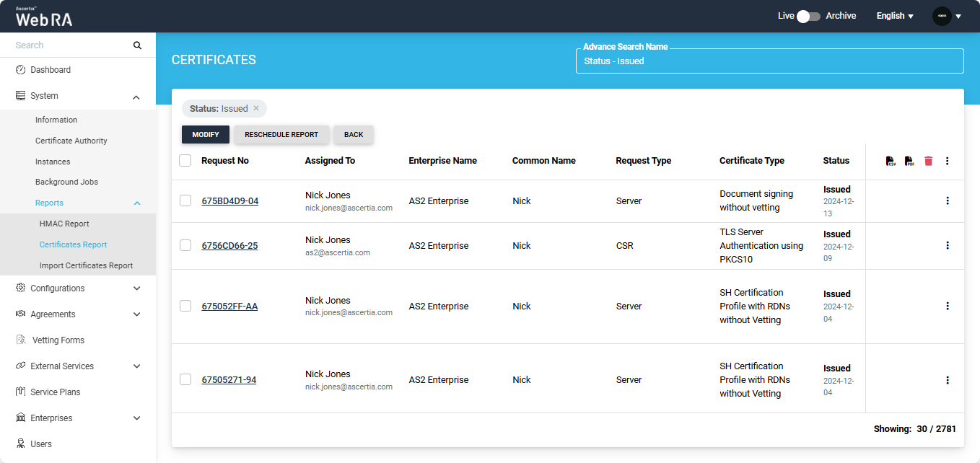Select the checkbox for request 675BD4D9-04
The width and height of the screenshot is (980, 463).
(x=185, y=200)
